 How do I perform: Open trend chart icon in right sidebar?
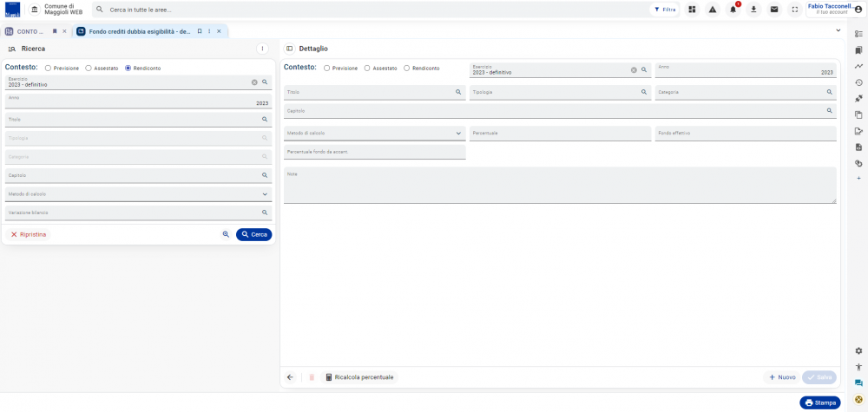(858, 67)
